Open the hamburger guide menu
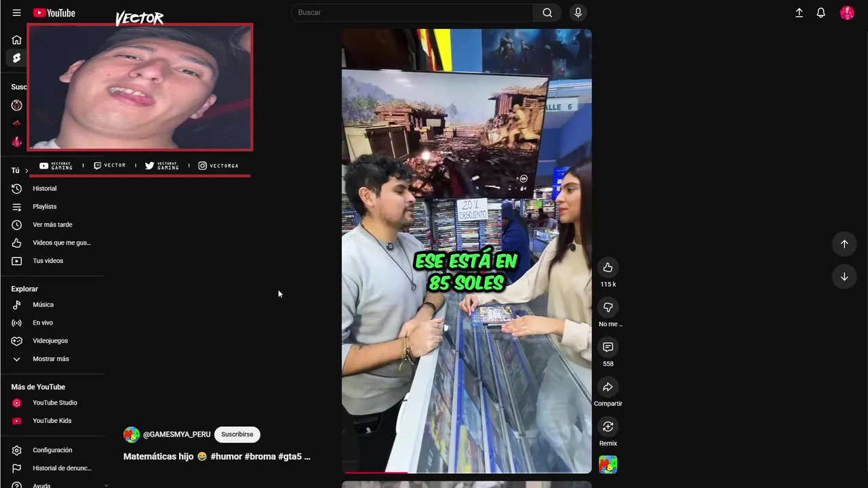The height and width of the screenshot is (488, 868). [16, 13]
